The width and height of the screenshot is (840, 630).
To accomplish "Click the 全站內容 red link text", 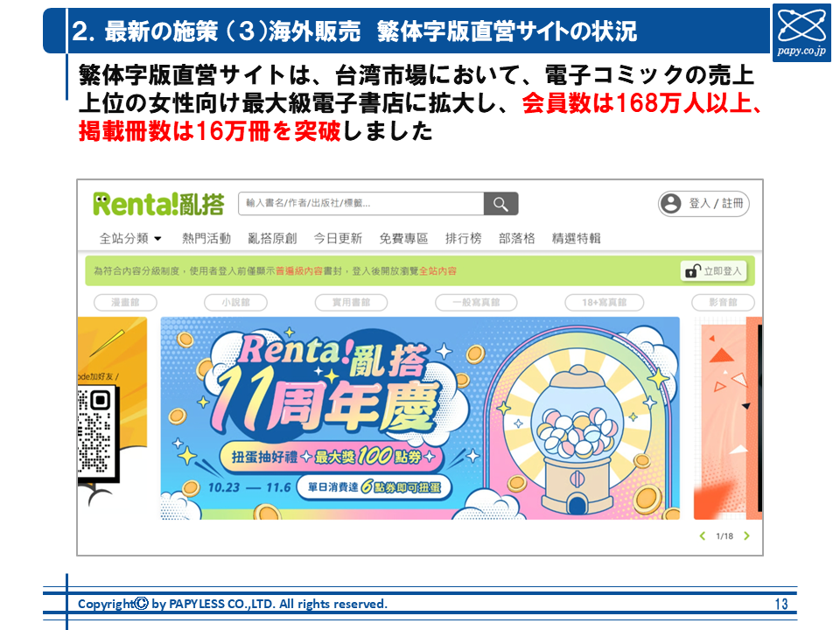I will (437, 271).
